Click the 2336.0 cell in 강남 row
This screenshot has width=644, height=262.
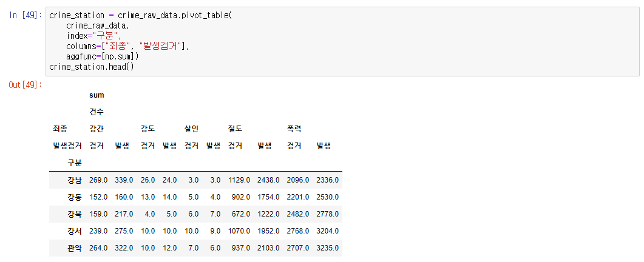pyautogui.click(x=327, y=180)
